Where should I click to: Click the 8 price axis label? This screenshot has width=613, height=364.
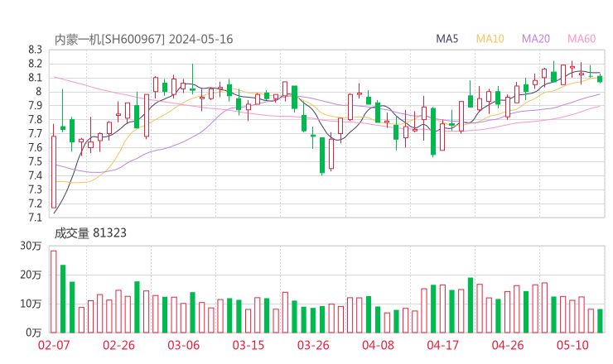(x=38, y=92)
